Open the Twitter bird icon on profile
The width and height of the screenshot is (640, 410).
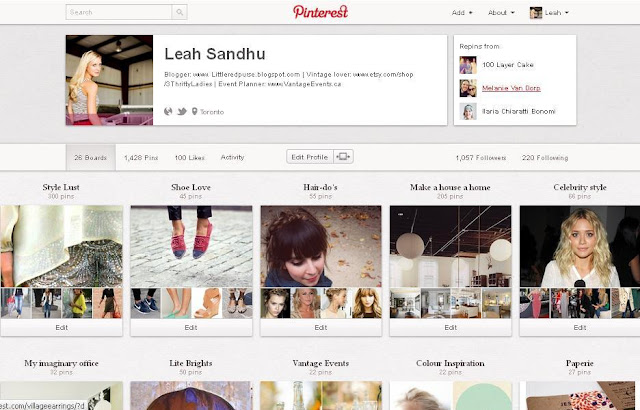(x=182, y=111)
